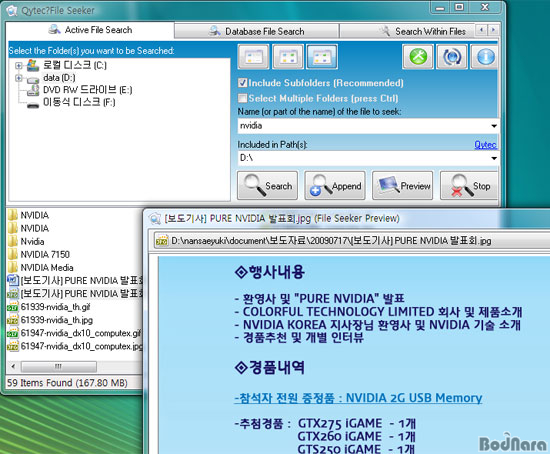Click the File Seeker Preview title icon
Image resolution: width=550 pixels, height=454 pixels.
point(155,219)
